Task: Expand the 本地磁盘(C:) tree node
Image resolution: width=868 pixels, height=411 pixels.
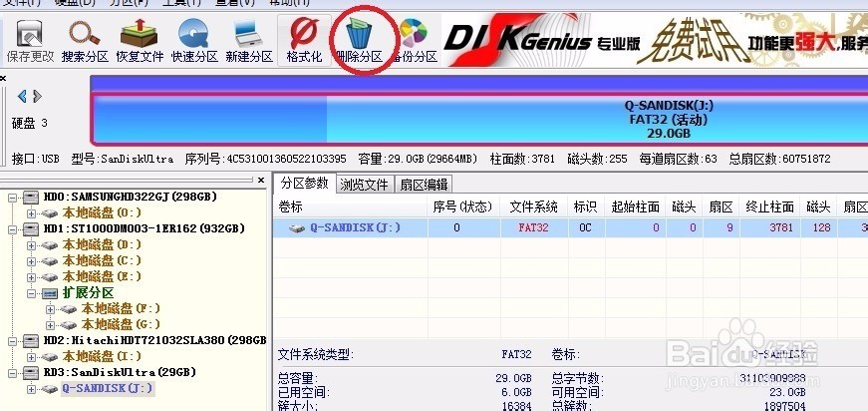Action: pos(31,261)
